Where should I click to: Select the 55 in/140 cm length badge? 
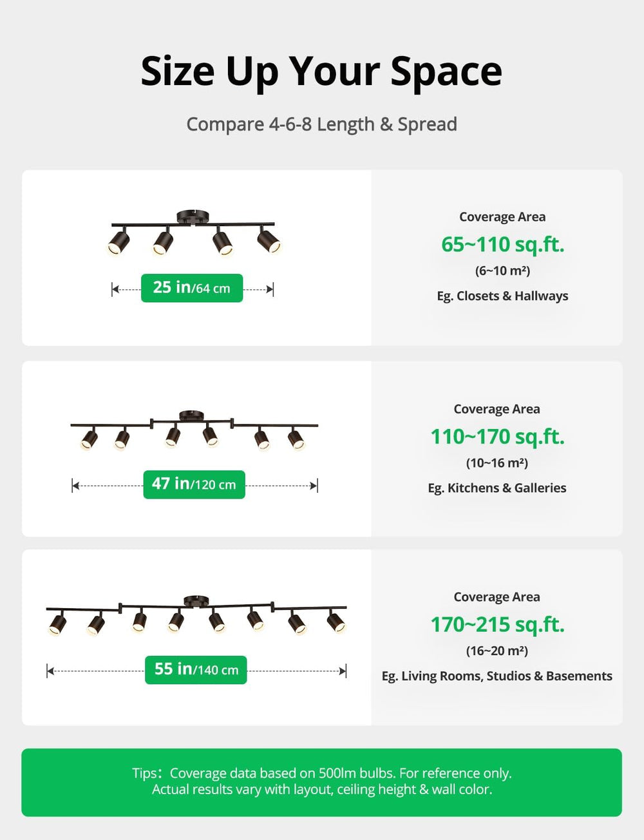point(196,670)
